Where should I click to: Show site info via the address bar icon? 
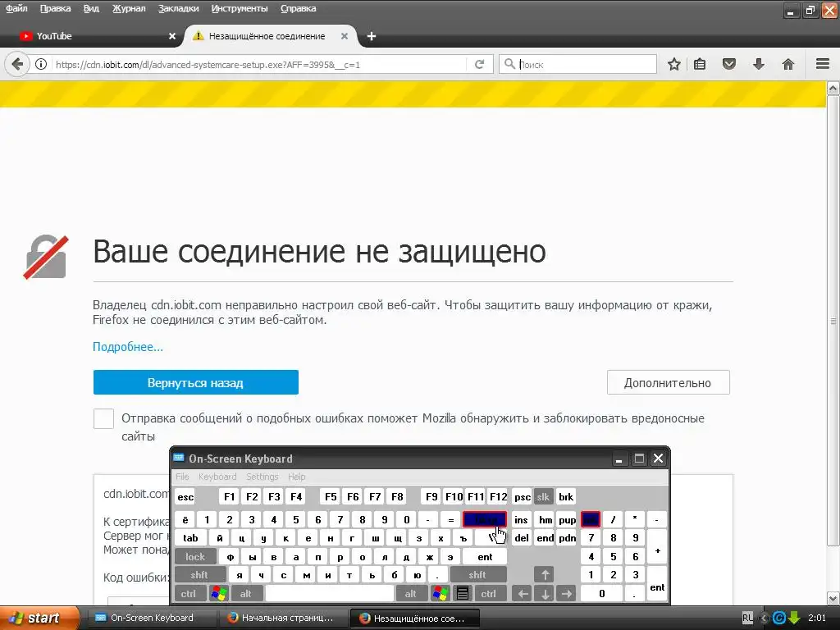point(41,64)
